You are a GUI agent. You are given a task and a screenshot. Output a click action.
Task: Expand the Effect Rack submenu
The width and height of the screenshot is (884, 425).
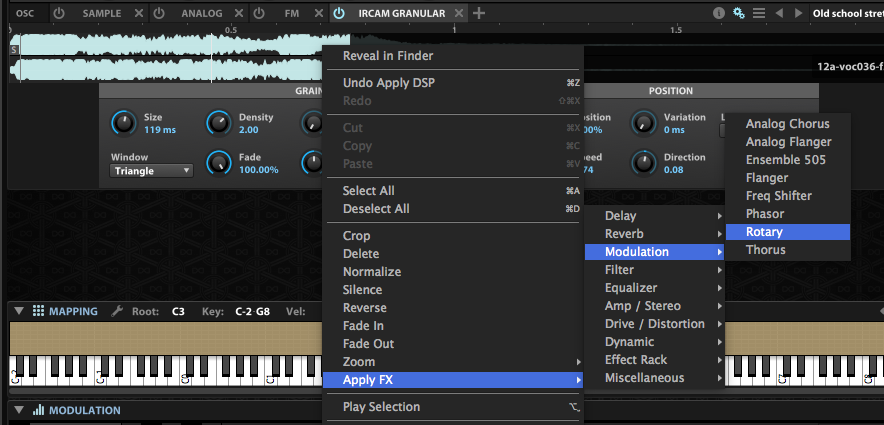click(x=655, y=360)
